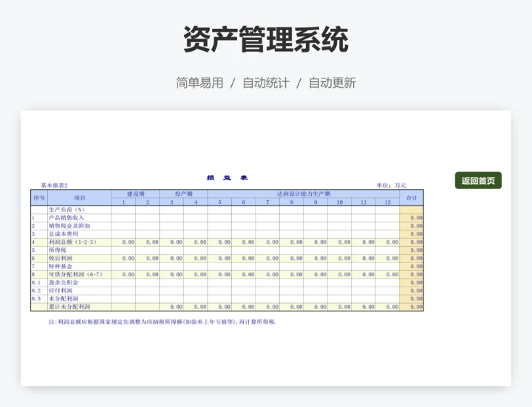Select the 8.3 sequence number cell
This screenshot has height=407, width=532.
point(39,299)
